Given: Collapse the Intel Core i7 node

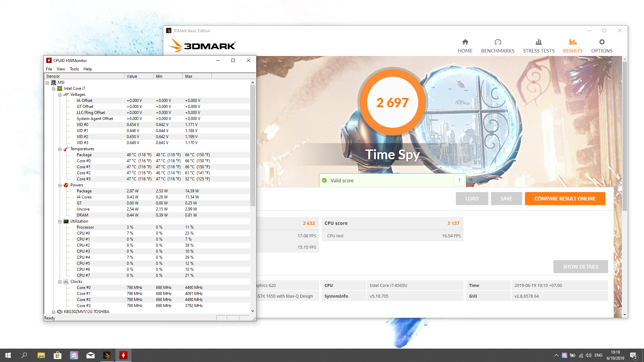Looking at the screenshot, I should click(x=53, y=89).
